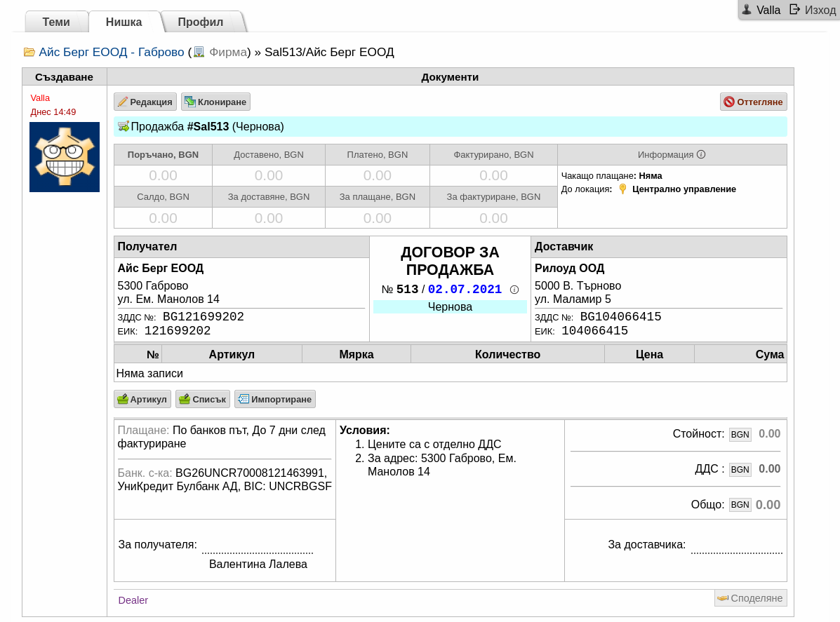Open Централно управление location
Image resolution: width=840 pixels, height=622 pixels.
click(684, 189)
